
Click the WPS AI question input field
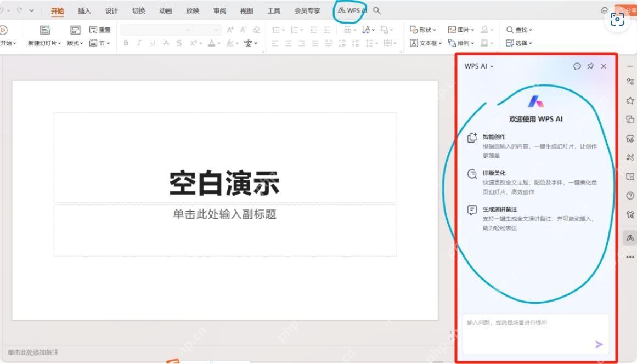coord(535,333)
